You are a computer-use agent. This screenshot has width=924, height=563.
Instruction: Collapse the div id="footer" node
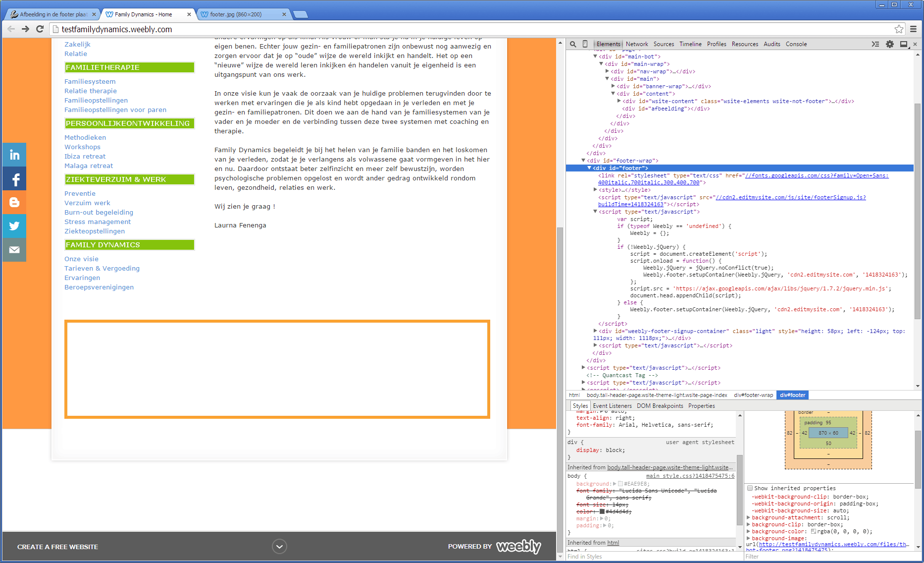pos(589,168)
